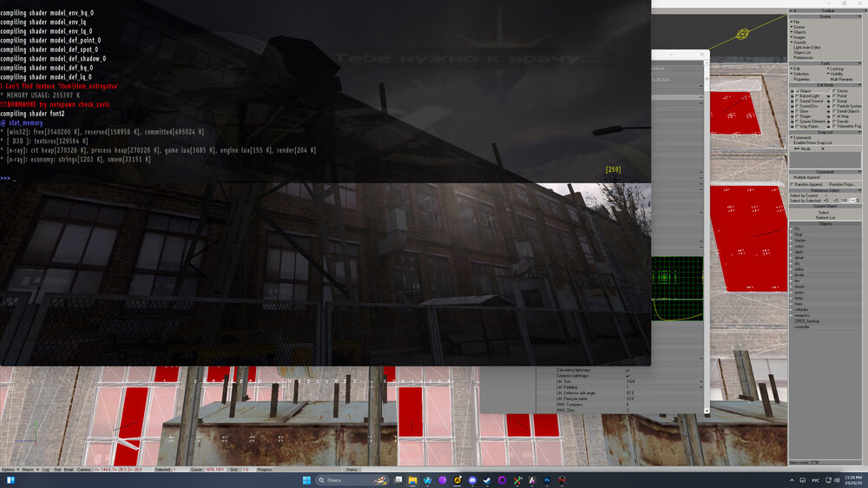
Task: Open the Edit dropdown in the Tools panel
Action: click(x=795, y=69)
